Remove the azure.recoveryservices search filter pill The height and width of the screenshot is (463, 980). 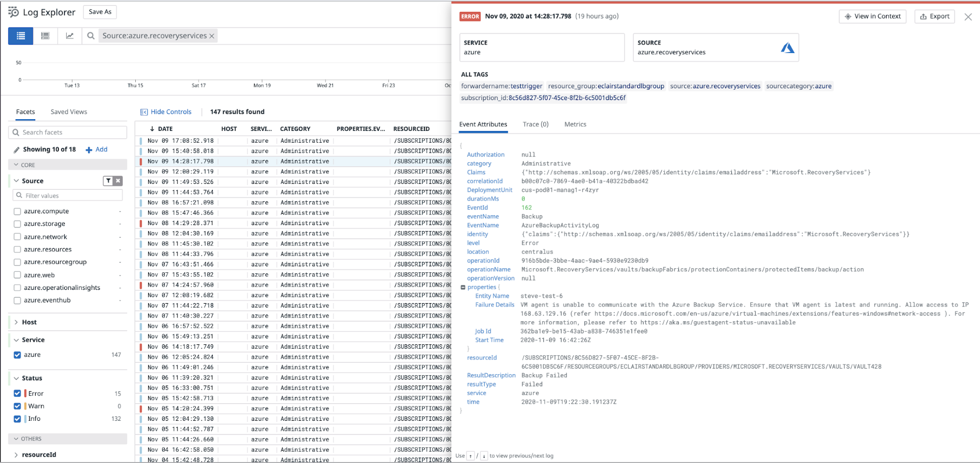[x=212, y=35]
